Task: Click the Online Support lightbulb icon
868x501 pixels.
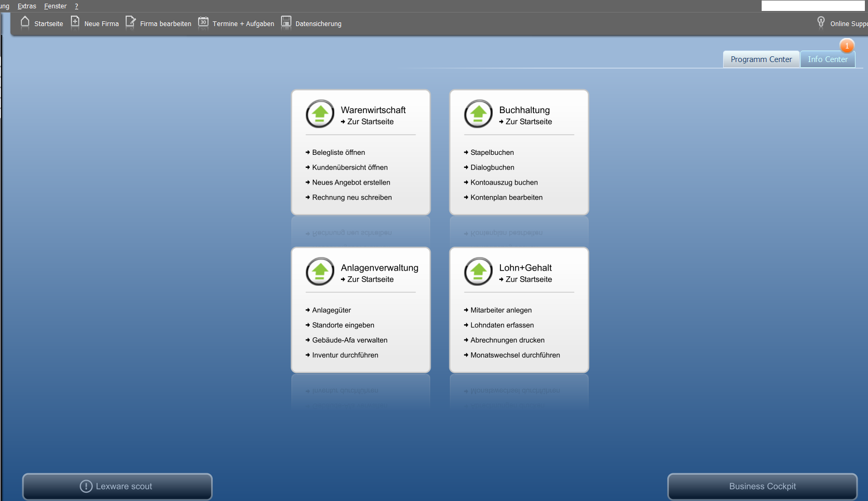Action: pos(821,22)
